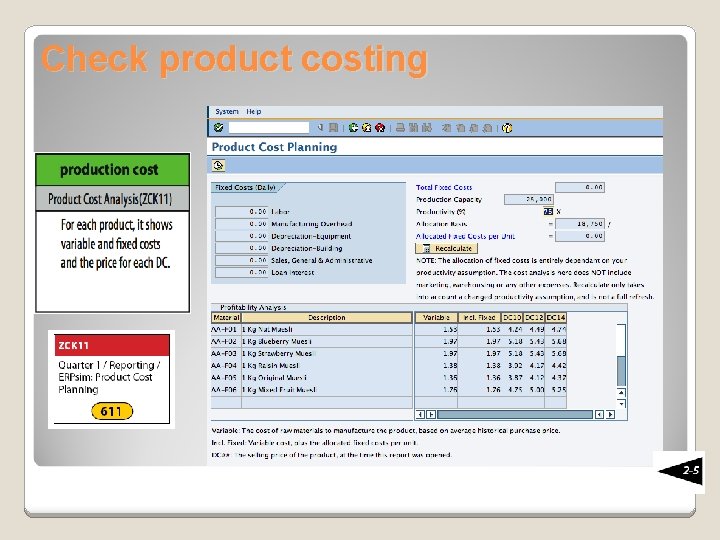Click the red Cancel icon

[380, 128]
